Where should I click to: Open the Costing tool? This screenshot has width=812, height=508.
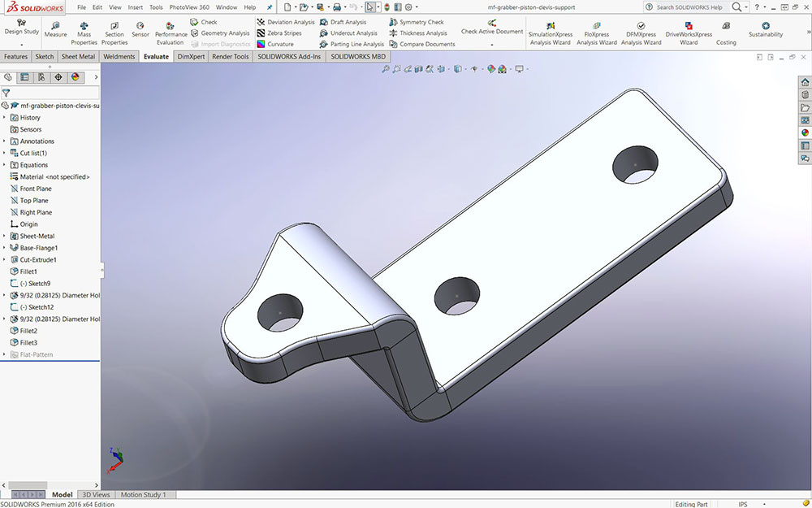point(726,33)
